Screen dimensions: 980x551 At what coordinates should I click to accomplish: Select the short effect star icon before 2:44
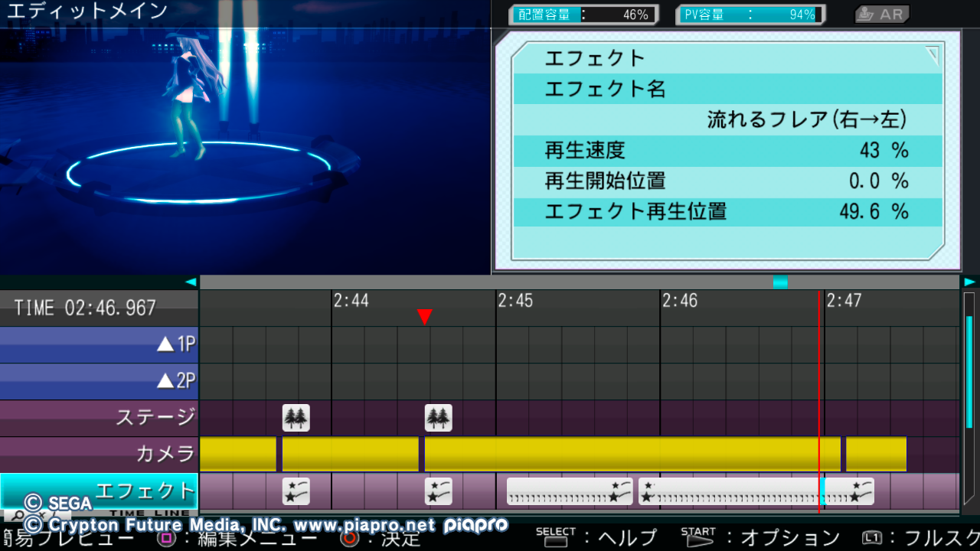pos(296,491)
